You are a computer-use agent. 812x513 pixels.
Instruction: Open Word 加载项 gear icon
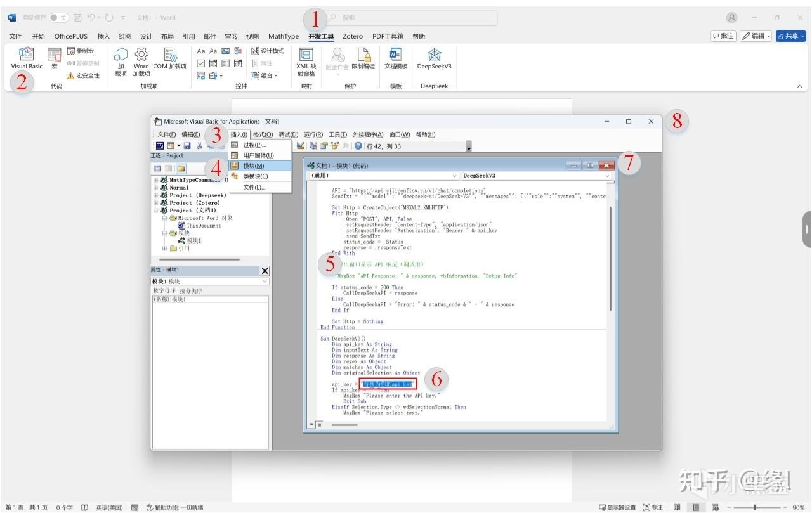141,61
